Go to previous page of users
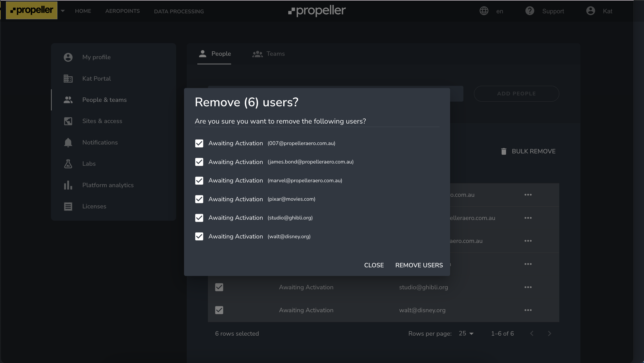Viewport: 644px width, 363px height. point(531,333)
